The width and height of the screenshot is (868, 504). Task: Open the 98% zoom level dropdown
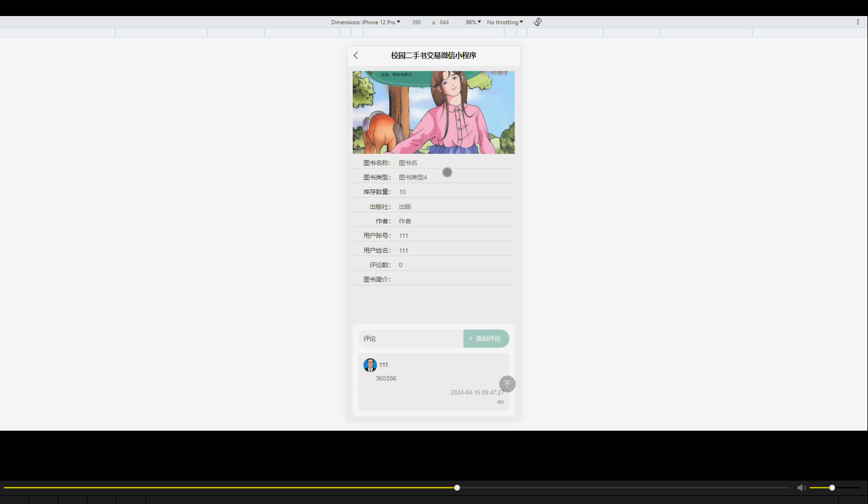(473, 22)
